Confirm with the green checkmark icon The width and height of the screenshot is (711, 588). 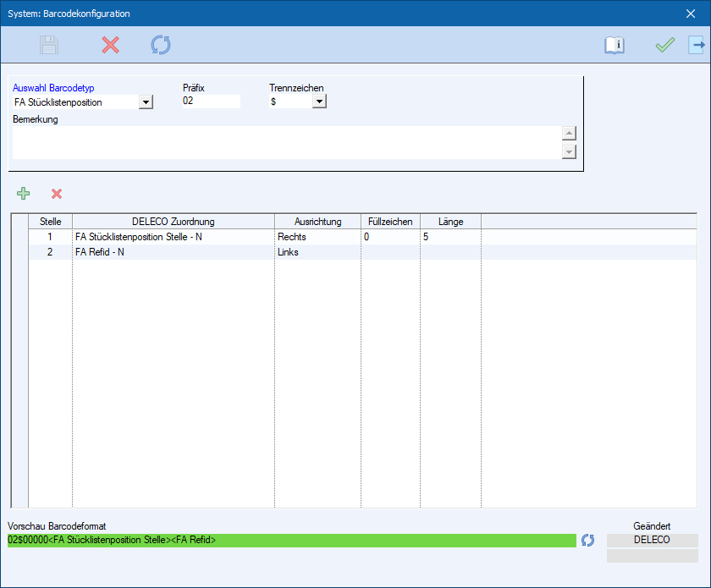664,46
